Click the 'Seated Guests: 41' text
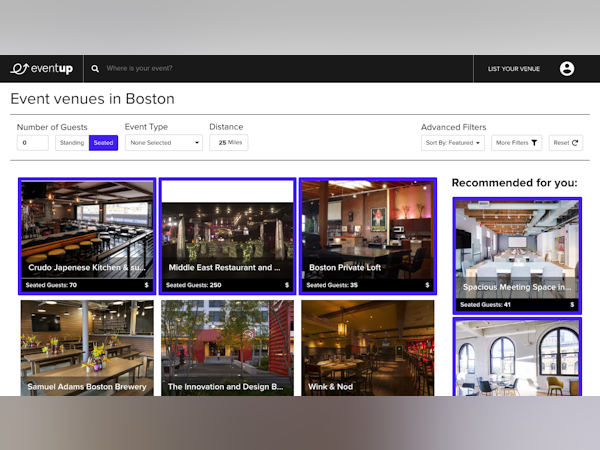Viewport: 600px width, 450px height. (x=485, y=305)
